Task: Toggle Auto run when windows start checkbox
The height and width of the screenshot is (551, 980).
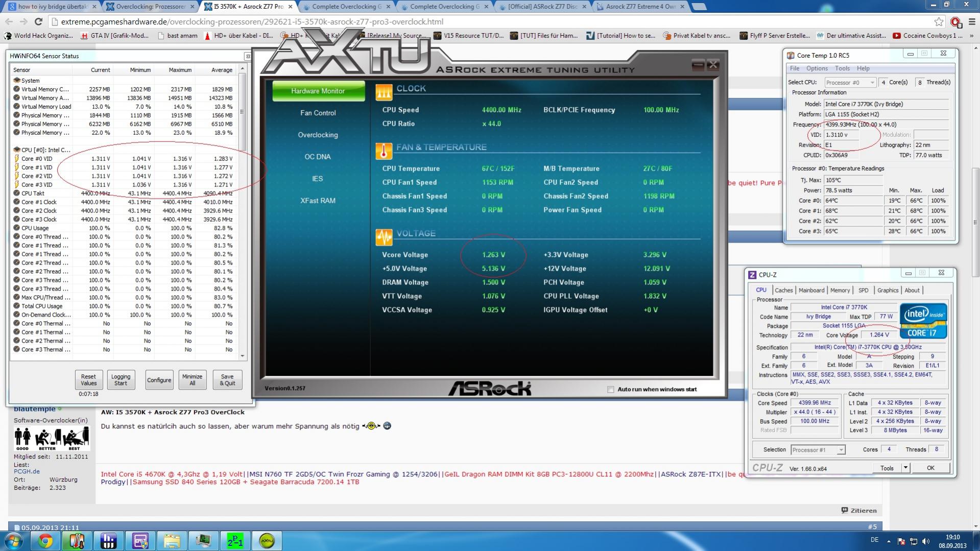Action: [610, 389]
